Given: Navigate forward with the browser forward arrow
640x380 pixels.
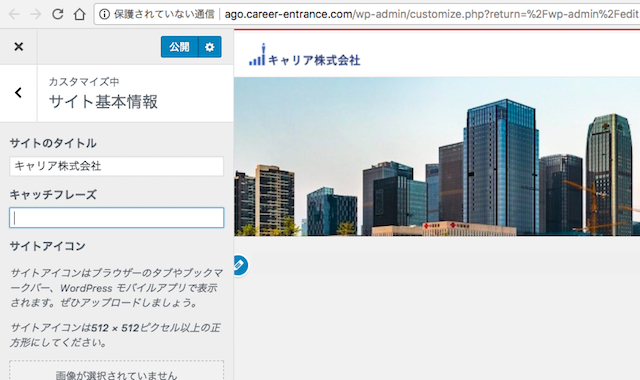Looking at the screenshot, I should pyautogui.click(x=36, y=14).
